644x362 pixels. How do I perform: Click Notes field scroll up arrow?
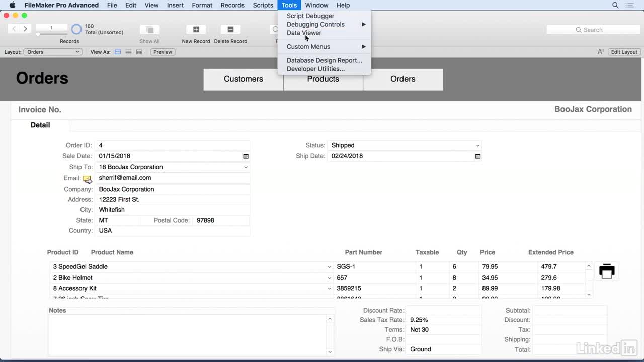tap(330, 319)
